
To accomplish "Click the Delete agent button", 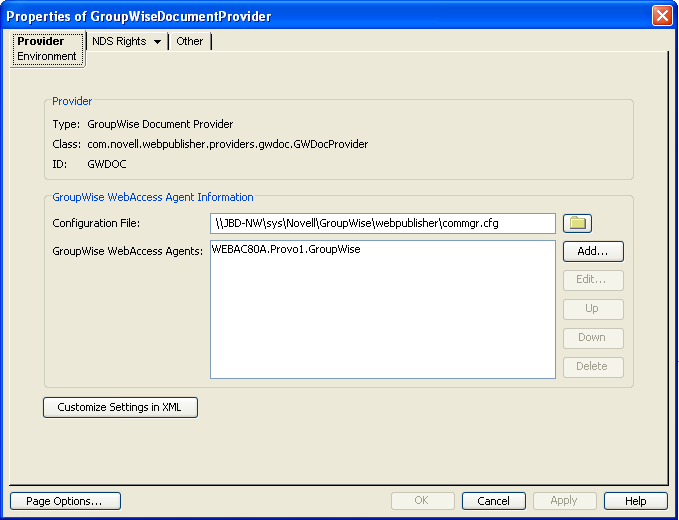I will (593, 367).
